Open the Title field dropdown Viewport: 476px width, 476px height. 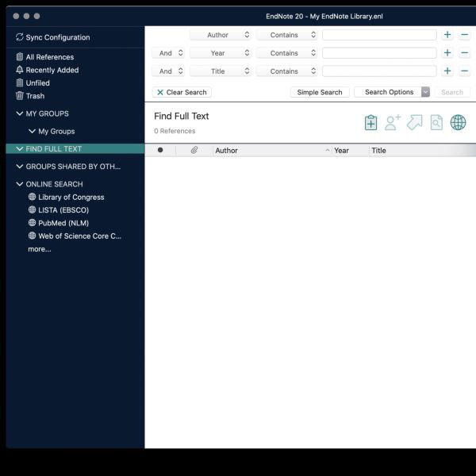click(x=221, y=71)
